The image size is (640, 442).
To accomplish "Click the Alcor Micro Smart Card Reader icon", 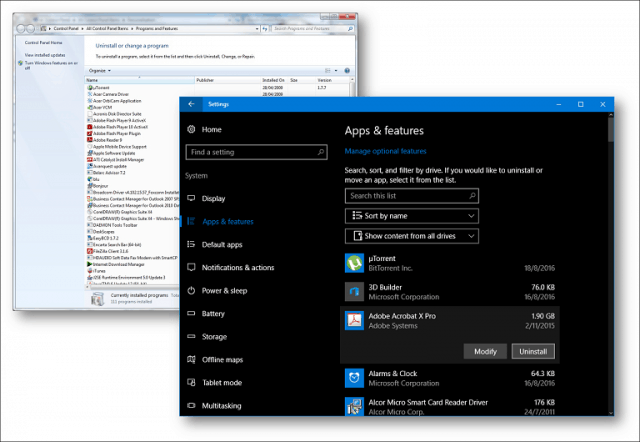I will [354, 406].
